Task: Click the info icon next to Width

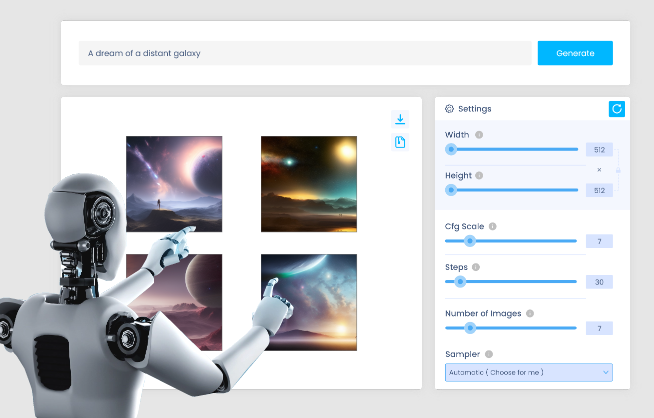Action: (x=479, y=135)
